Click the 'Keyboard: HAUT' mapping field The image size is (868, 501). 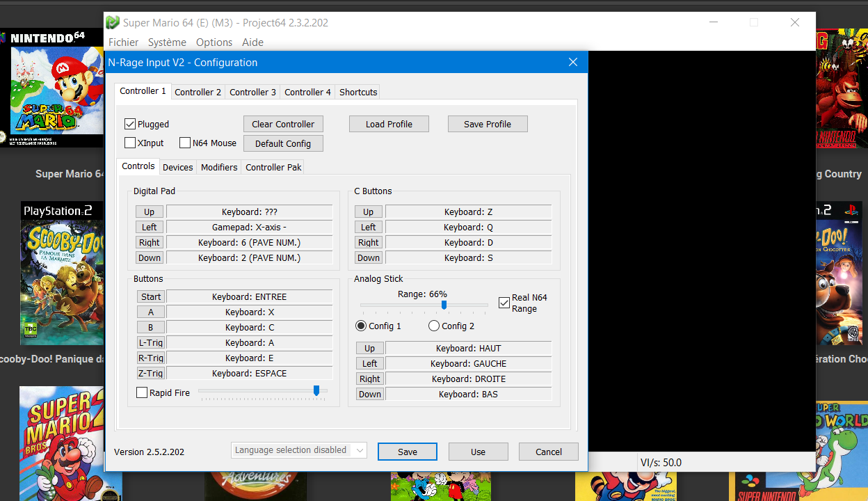[x=469, y=348]
